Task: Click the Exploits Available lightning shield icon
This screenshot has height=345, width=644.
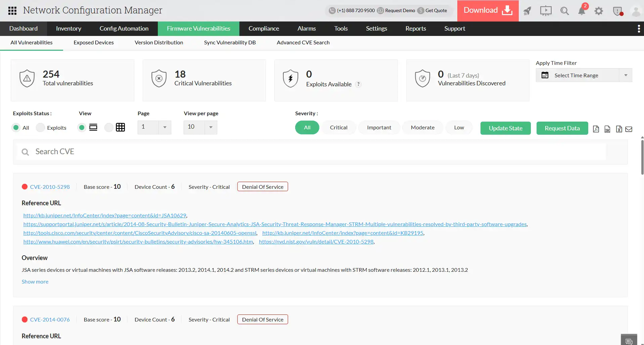Action: [x=290, y=78]
